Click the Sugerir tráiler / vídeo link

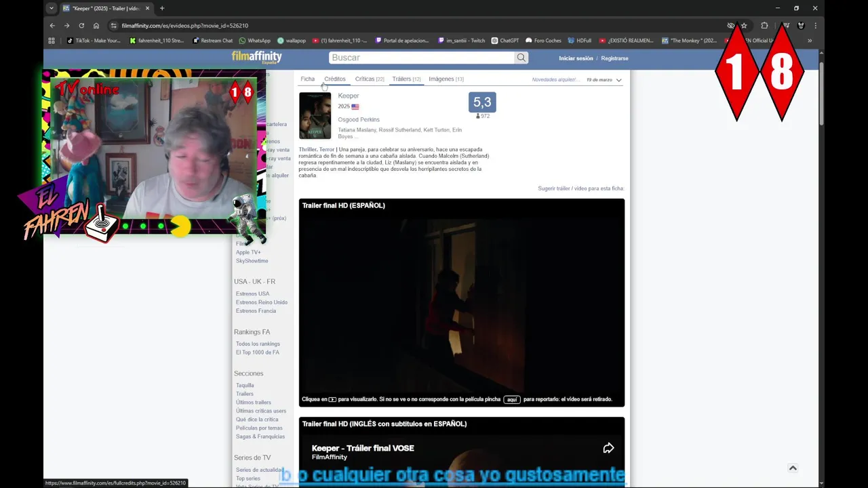click(x=580, y=188)
